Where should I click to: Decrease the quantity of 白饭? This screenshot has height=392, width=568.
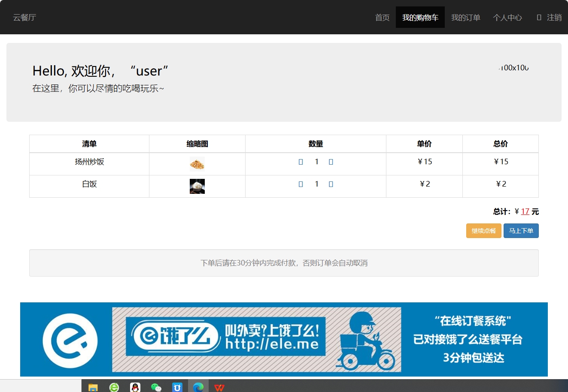coord(301,184)
